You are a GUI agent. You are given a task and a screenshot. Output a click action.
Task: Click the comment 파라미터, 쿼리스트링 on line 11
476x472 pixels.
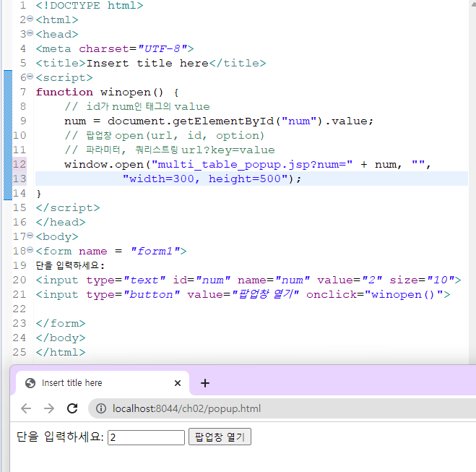pos(170,150)
